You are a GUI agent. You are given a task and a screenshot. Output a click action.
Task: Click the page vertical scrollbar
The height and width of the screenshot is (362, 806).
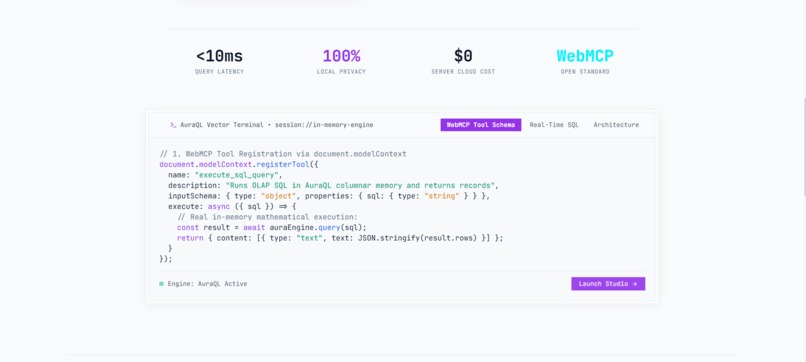coord(804,147)
